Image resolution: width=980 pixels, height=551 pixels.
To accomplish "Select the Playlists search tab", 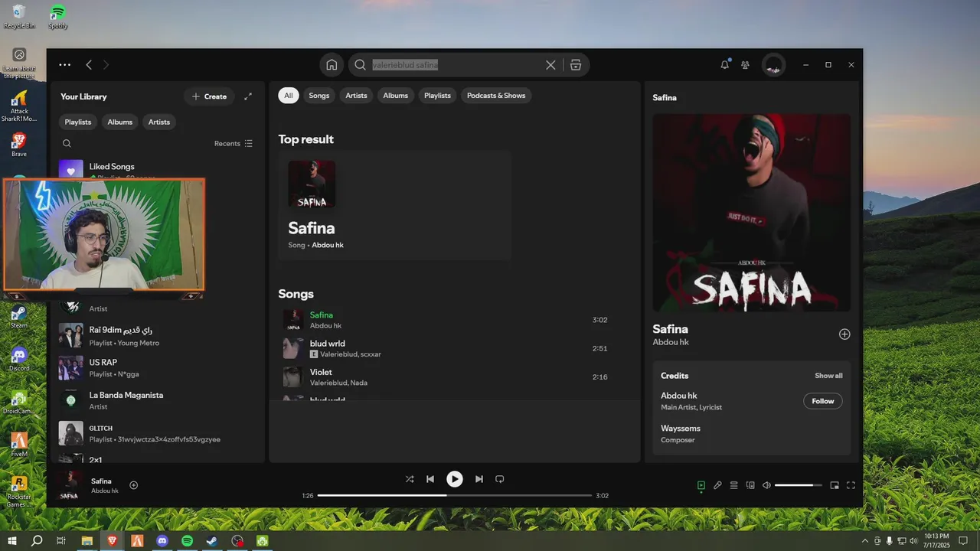I will [437, 96].
